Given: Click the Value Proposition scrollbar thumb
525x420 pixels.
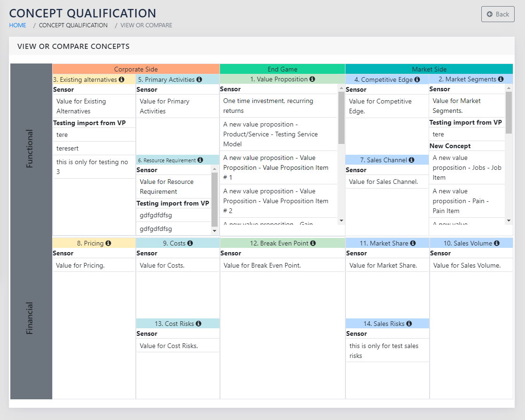Looking at the screenshot, I should 341,118.
